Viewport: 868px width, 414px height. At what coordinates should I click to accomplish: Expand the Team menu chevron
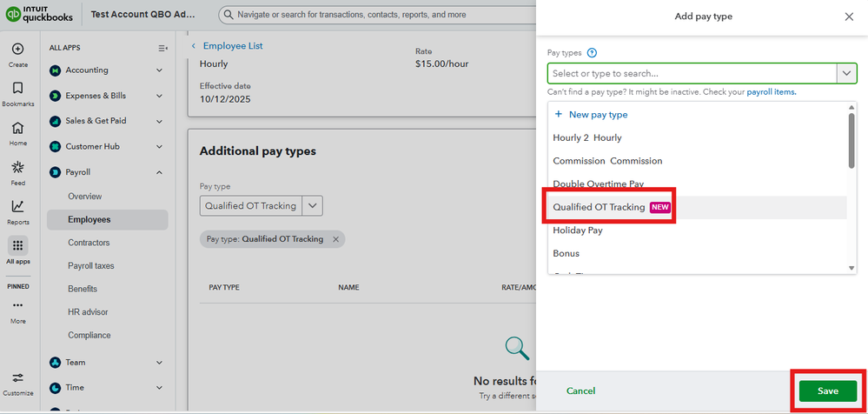[x=159, y=363]
